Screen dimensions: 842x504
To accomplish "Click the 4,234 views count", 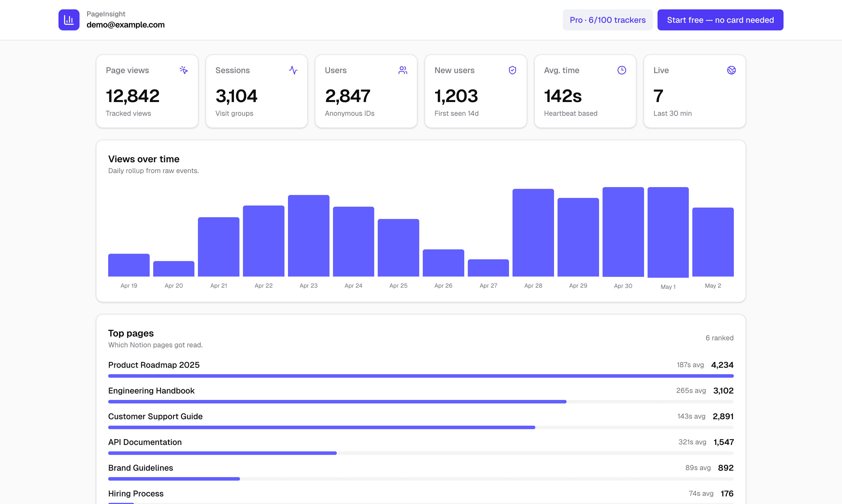I will pyautogui.click(x=722, y=365).
